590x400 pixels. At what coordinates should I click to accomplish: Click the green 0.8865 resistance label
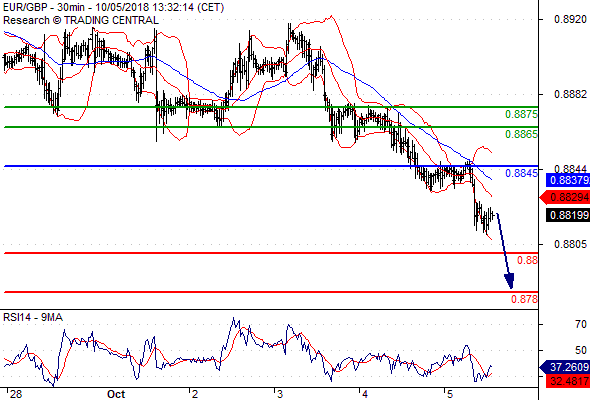[x=521, y=134]
